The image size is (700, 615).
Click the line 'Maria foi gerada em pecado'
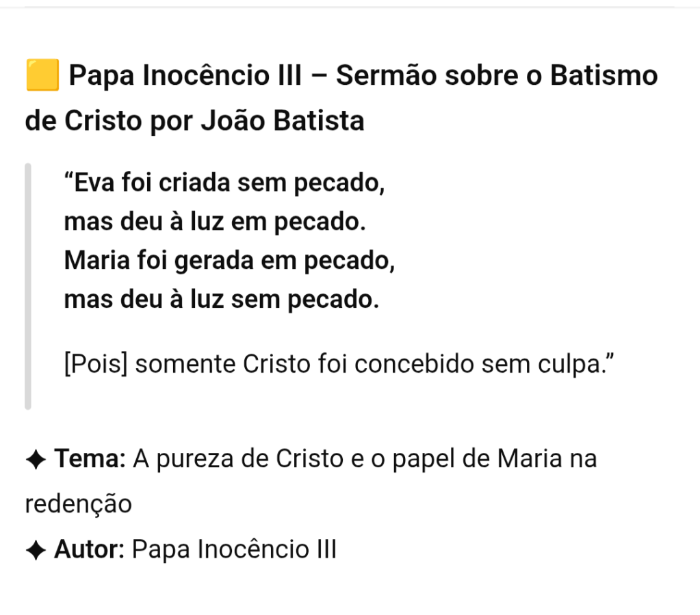tap(229, 261)
